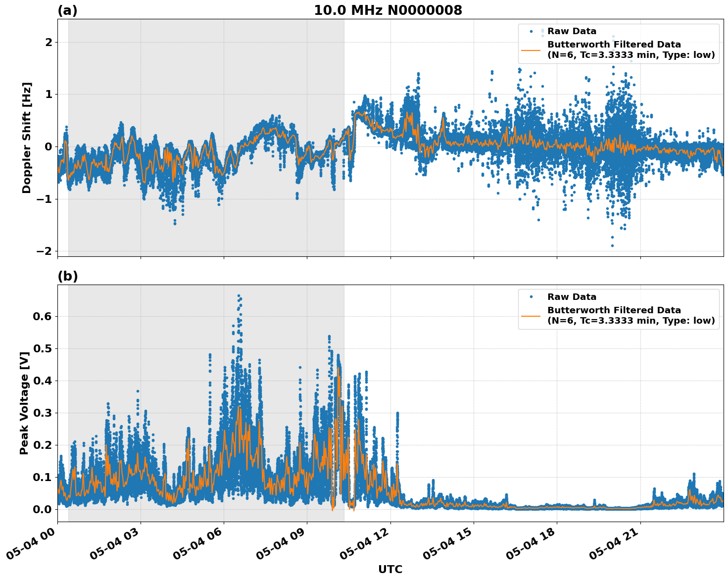Click the orange filtered-line swatch in bottom legend
The width and height of the screenshot is (728, 580).
tap(532, 316)
